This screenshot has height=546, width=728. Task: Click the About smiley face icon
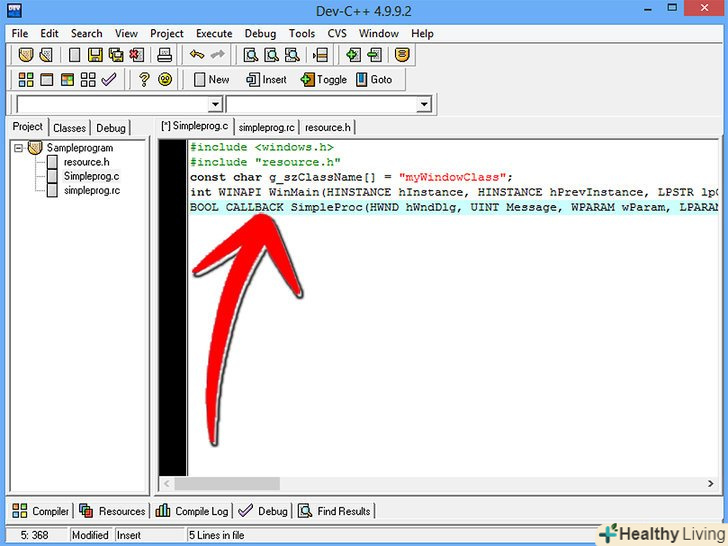coord(165,79)
